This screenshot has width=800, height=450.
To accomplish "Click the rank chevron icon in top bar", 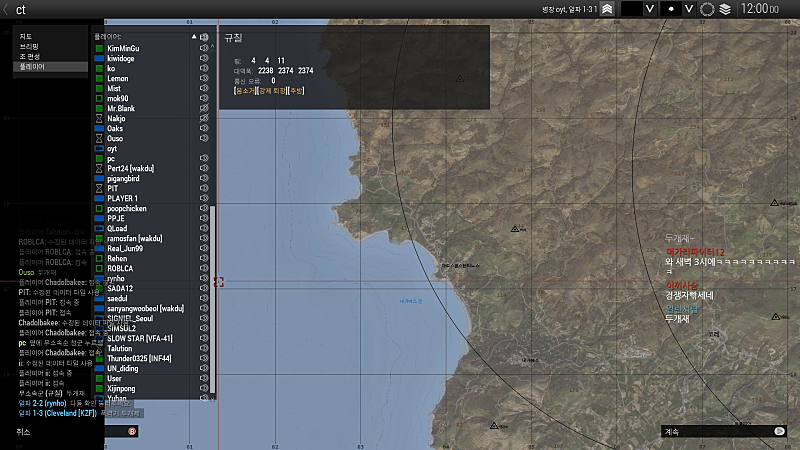I will click(x=607, y=9).
